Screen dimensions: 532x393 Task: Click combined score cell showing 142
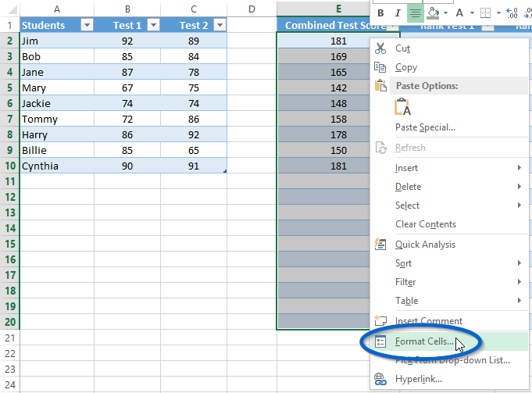[323, 88]
